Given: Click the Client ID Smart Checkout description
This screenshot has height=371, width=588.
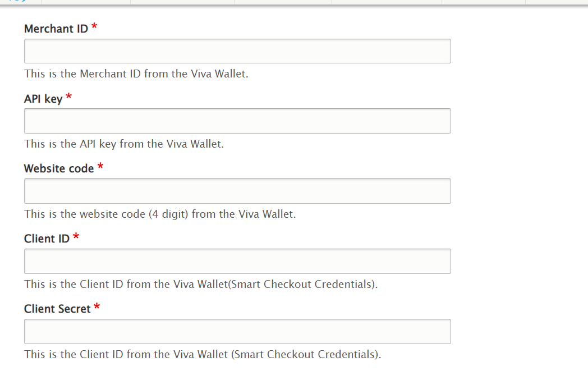Looking at the screenshot, I should [x=201, y=285].
